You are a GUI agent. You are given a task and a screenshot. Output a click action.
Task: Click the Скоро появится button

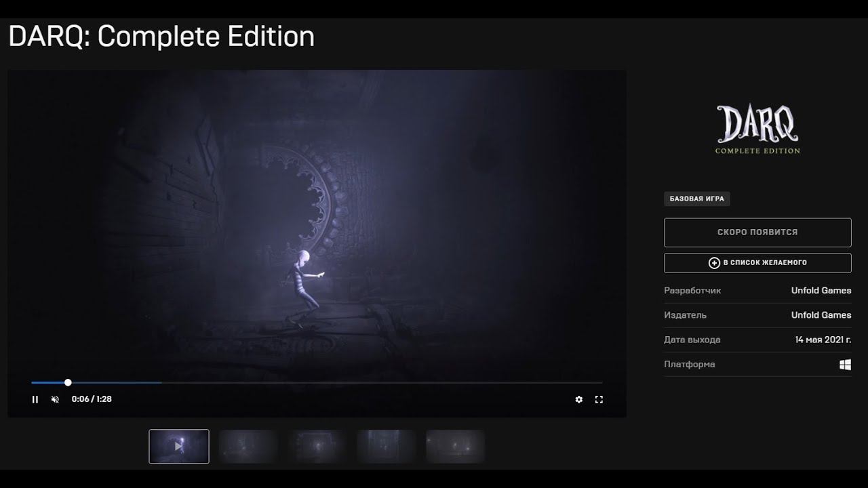757,232
